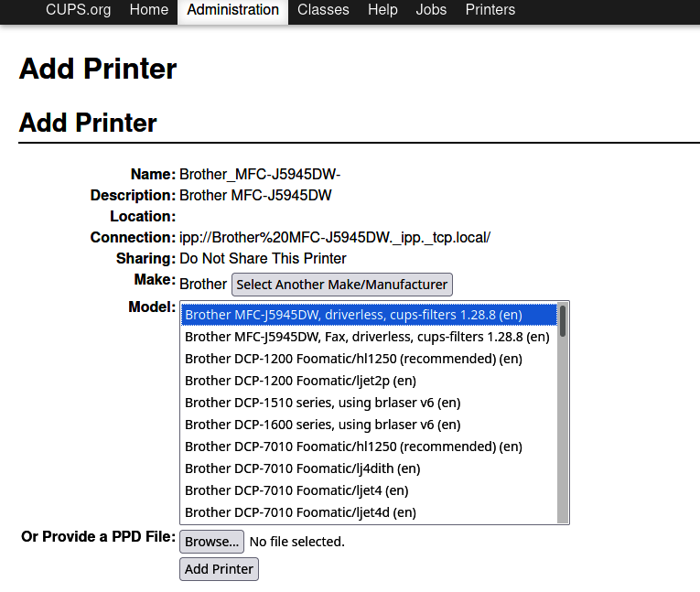Select Brother DCP-1510 series brlaser v6
Screen dimensions: 700x592
tap(369, 403)
